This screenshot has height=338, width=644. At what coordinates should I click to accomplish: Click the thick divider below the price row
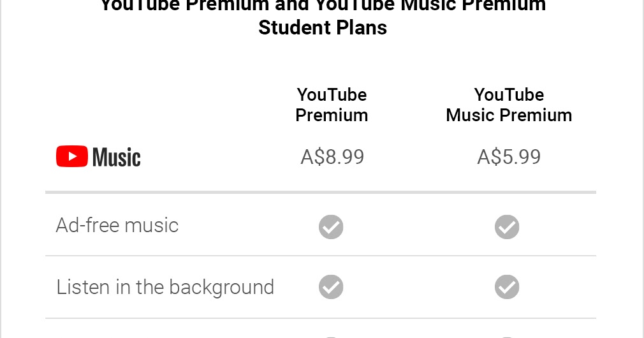click(x=320, y=192)
